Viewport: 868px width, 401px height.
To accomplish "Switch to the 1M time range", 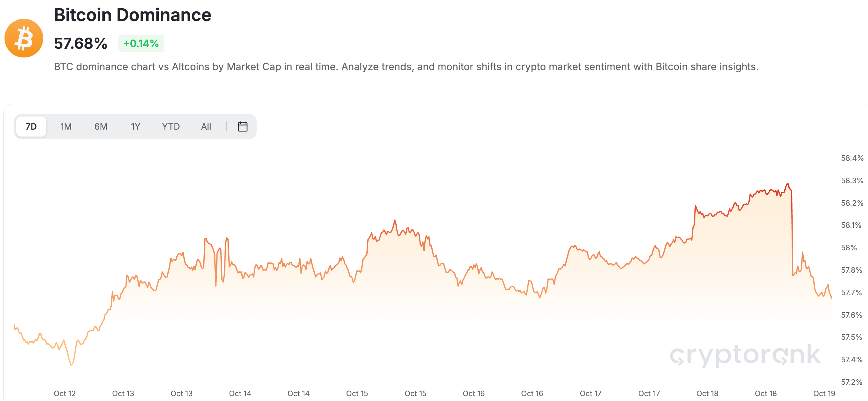I will tap(66, 127).
